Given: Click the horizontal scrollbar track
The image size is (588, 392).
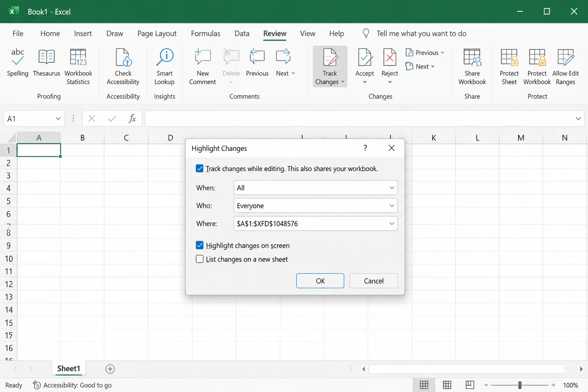Looking at the screenshot, I should coord(467,369).
